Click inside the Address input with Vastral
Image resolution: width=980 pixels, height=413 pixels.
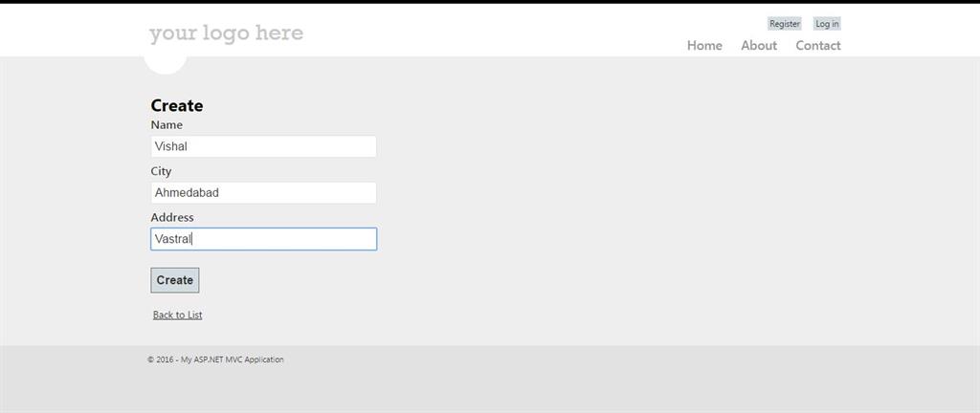(263, 239)
